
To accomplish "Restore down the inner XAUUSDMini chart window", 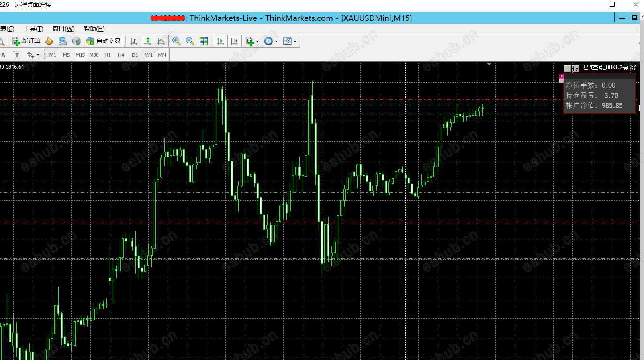I will point(635,17).
